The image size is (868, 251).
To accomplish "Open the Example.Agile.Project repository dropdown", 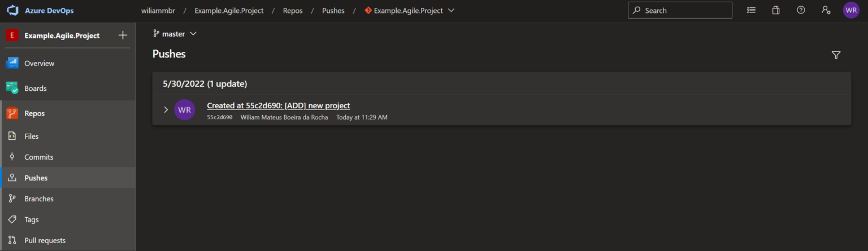I will point(410,11).
